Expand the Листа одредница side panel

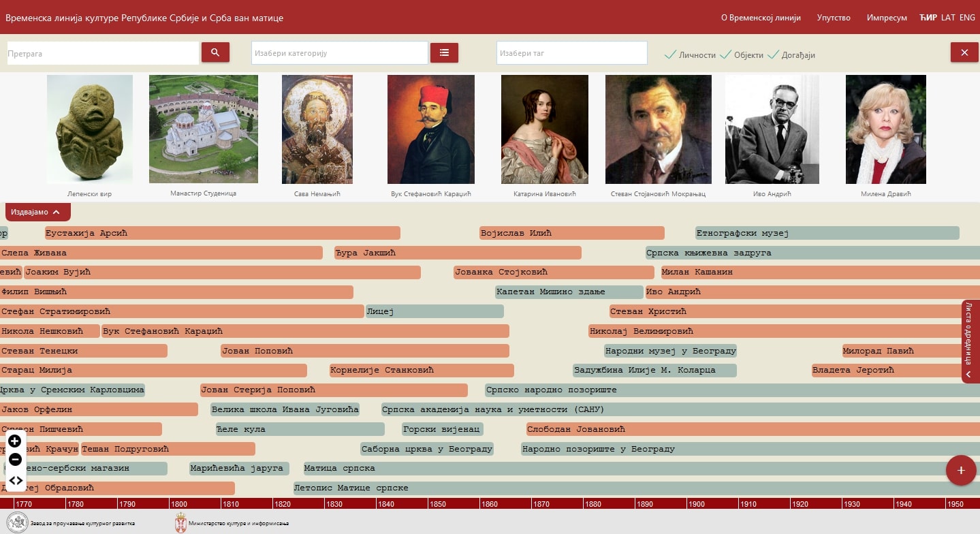click(x=970, y=341)
